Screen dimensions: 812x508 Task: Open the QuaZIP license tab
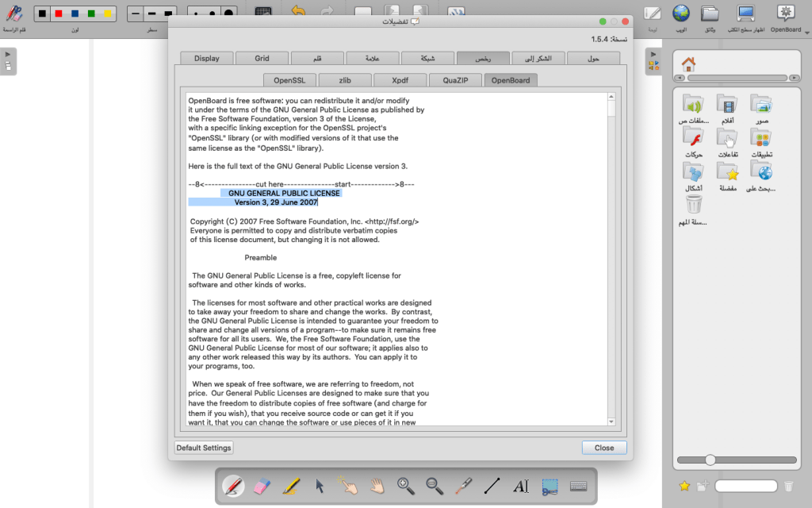454,80
